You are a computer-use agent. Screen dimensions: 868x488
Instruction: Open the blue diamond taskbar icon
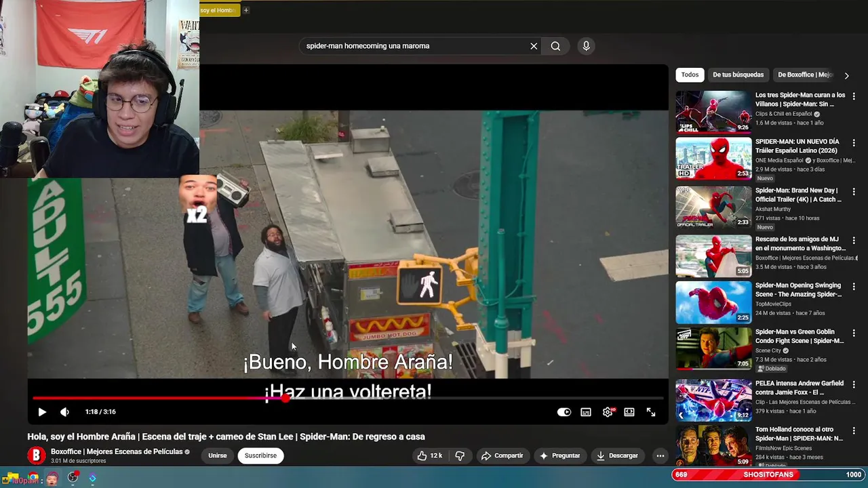click(92, 479)
